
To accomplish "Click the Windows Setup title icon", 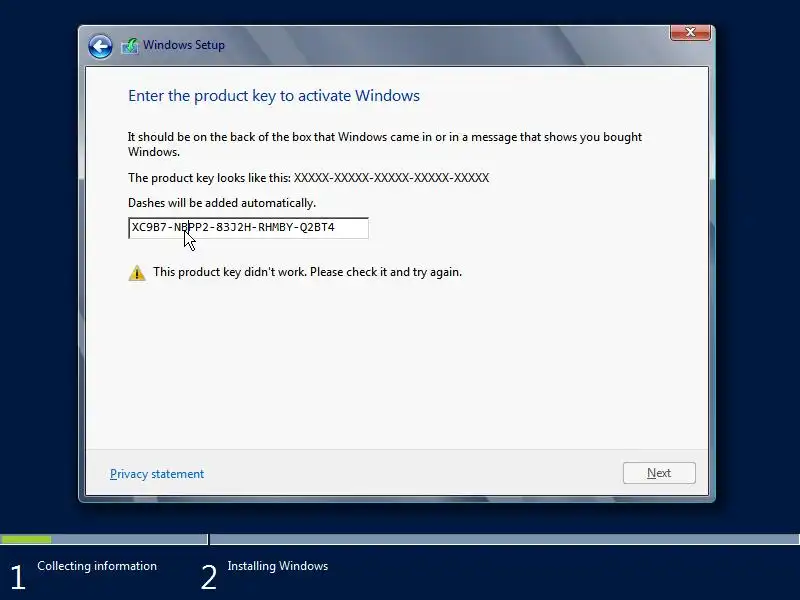I will pyautogui.click(x=130, y=46).
